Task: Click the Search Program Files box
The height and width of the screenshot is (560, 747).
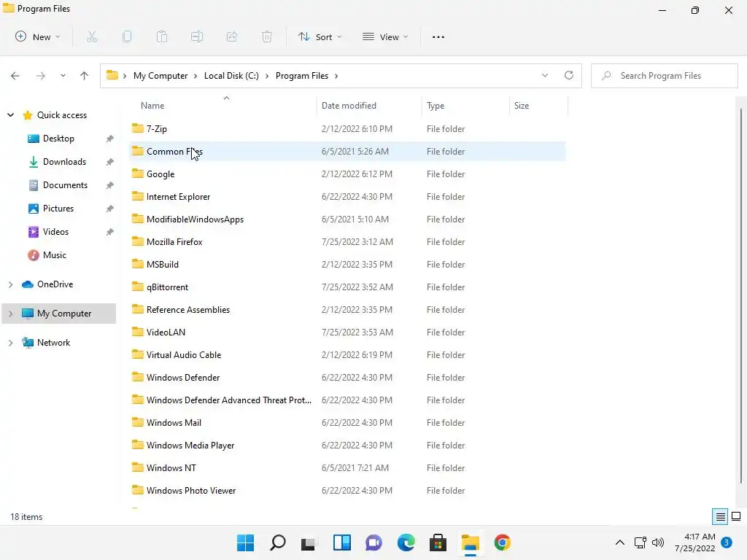Action: pos(665,76)
